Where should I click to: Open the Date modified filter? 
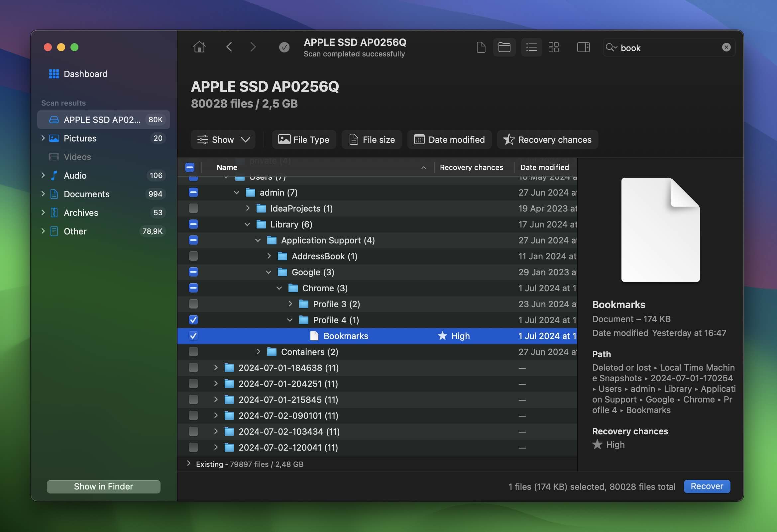(x=449, y=140)
